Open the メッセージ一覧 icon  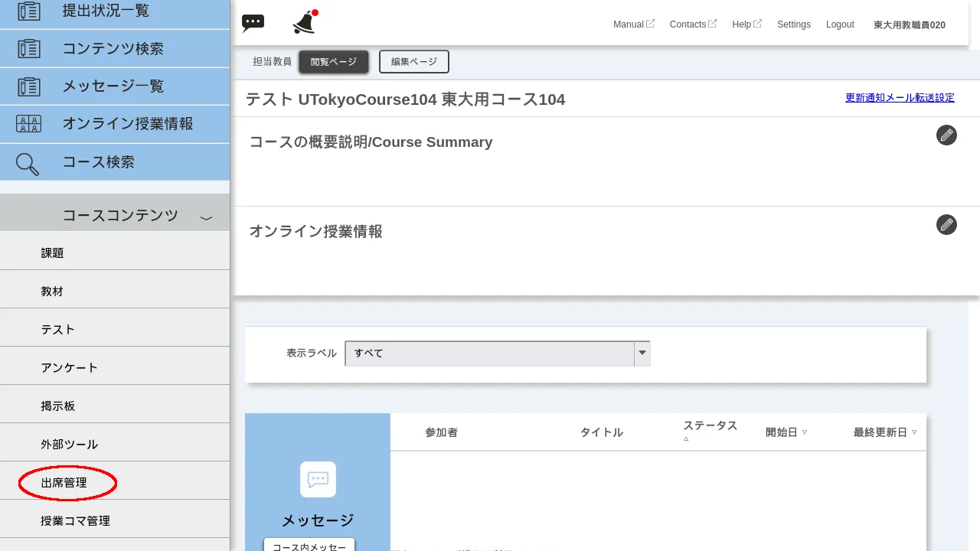(31, 86)
